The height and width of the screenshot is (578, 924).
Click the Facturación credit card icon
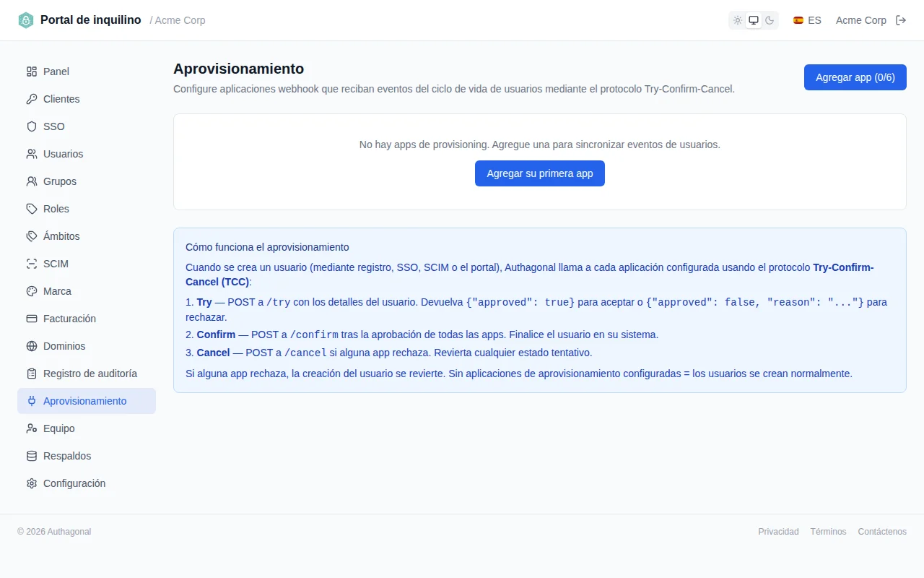coord(32,319)
